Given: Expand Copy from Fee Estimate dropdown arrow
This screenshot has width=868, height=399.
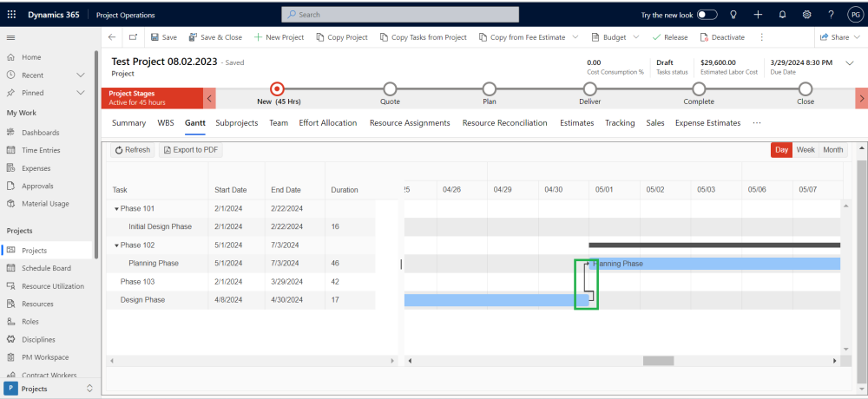Looking at the screenshot, I should [575, 37].
